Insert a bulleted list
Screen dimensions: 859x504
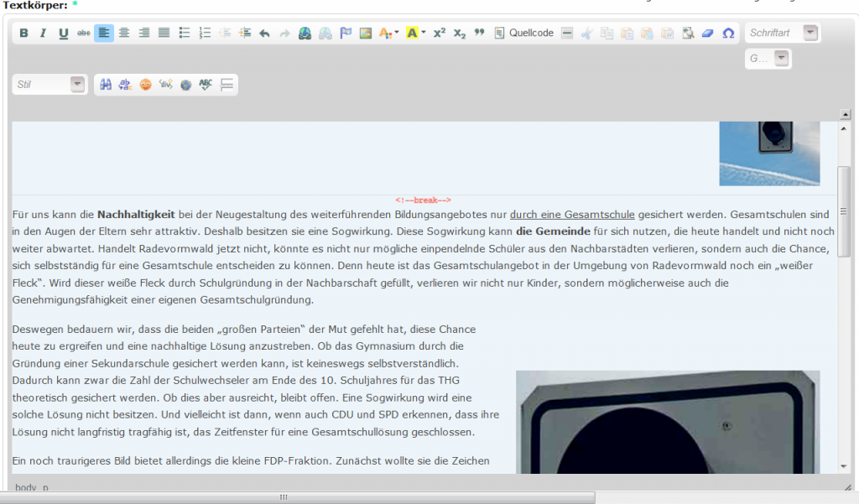[185, 34]
